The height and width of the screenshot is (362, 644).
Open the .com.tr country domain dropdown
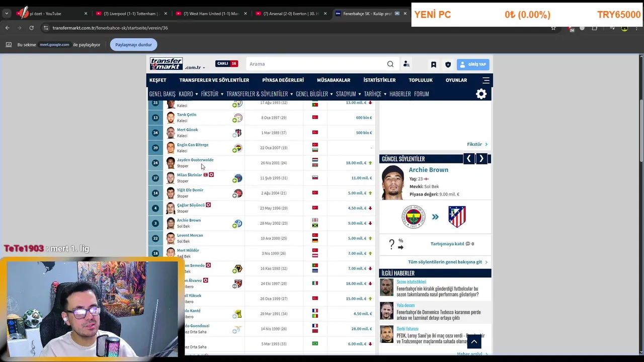click(195, 67)
